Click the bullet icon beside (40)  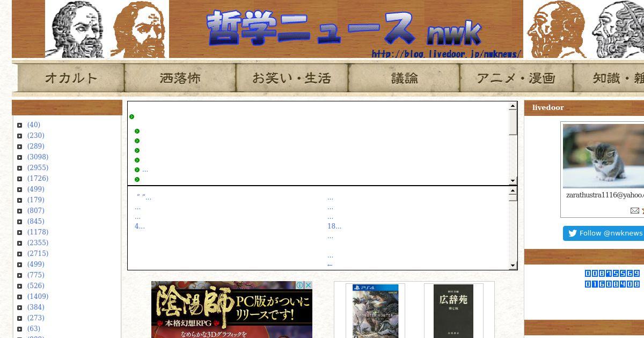[x=20, y=125]
